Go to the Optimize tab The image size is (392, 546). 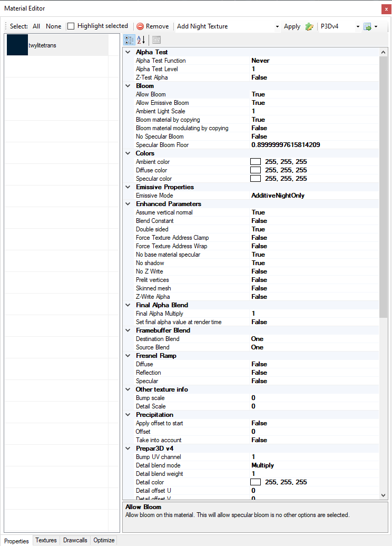coord(103,540)
